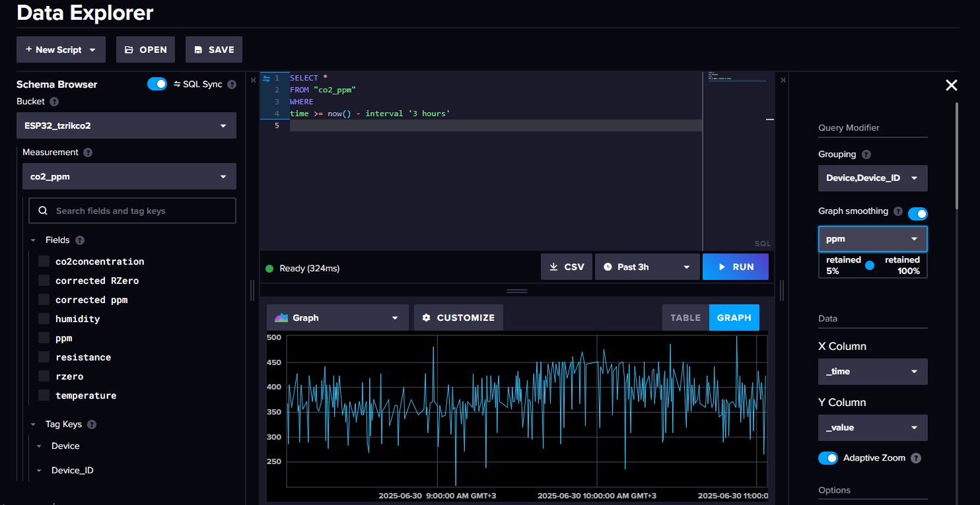The height and width of the screenshot is (505, 980).
Task: Toggle the SQL Sync switch
Action: coord(157,84)
